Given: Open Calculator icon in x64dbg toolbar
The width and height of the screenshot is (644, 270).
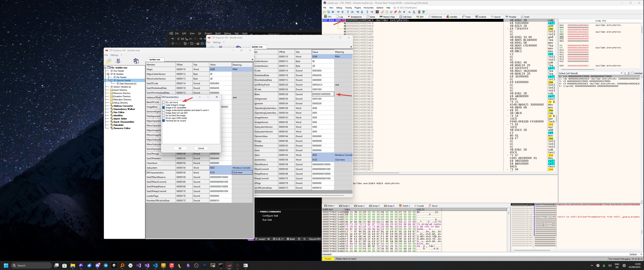Looking at the screenshot, I should (419, 12).
